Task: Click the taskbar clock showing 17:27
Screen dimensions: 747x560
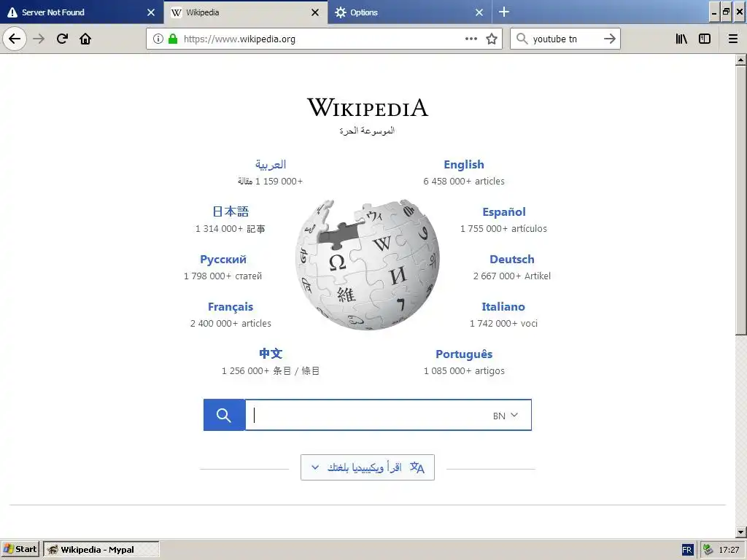Action: click(729, 550)
